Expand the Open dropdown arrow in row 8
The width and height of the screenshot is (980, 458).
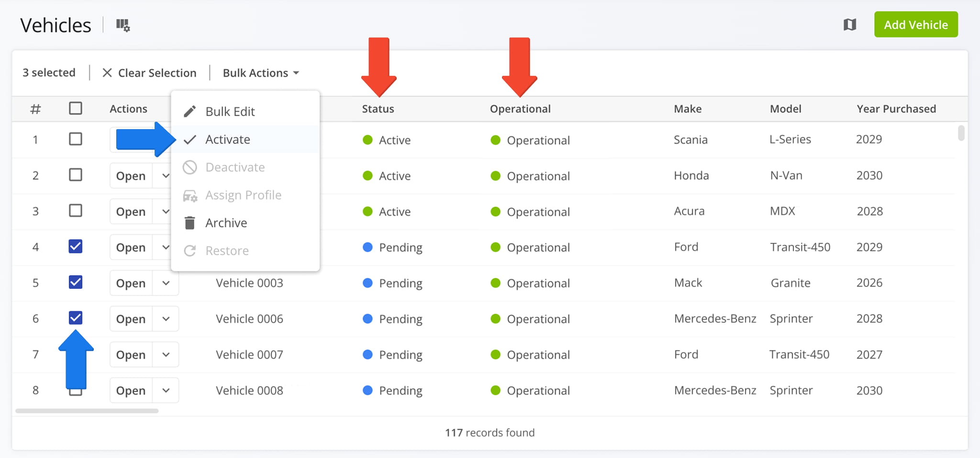[x=166, y=390]
